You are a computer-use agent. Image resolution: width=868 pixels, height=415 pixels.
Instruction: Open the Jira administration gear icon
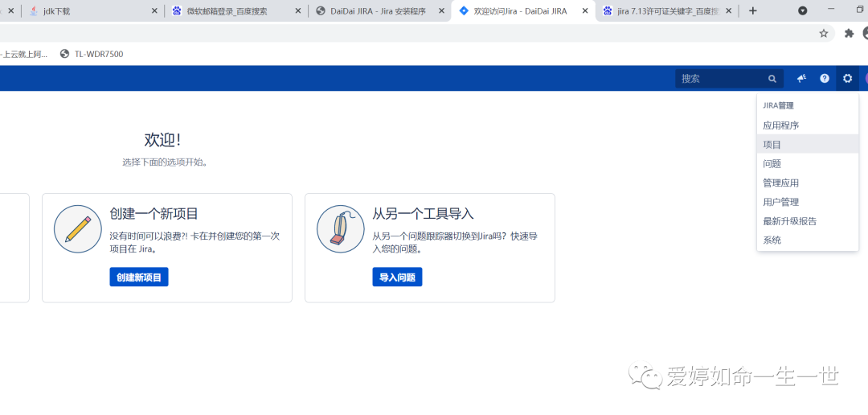(847, 79)
